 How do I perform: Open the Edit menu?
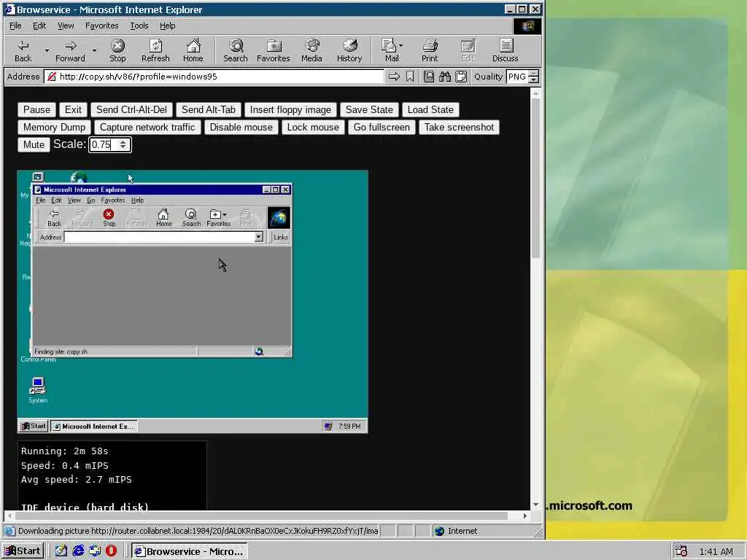[x=39, y=26]
